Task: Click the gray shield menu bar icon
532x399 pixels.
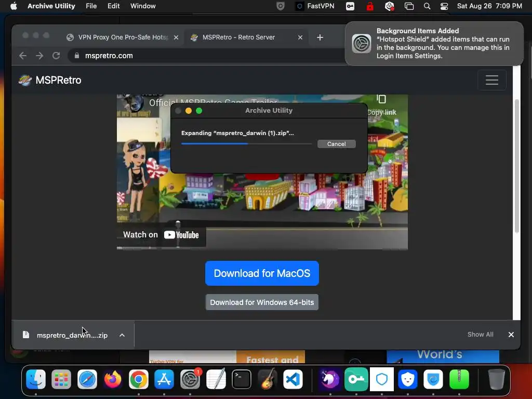Action: pos(280,6)
